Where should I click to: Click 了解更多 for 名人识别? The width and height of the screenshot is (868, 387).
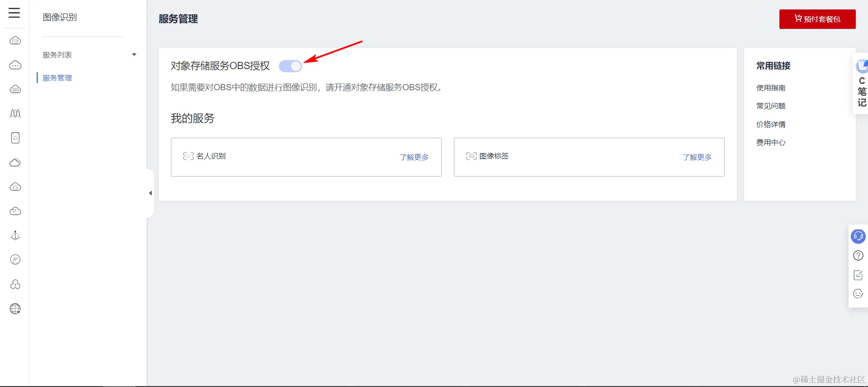point(414,157)
